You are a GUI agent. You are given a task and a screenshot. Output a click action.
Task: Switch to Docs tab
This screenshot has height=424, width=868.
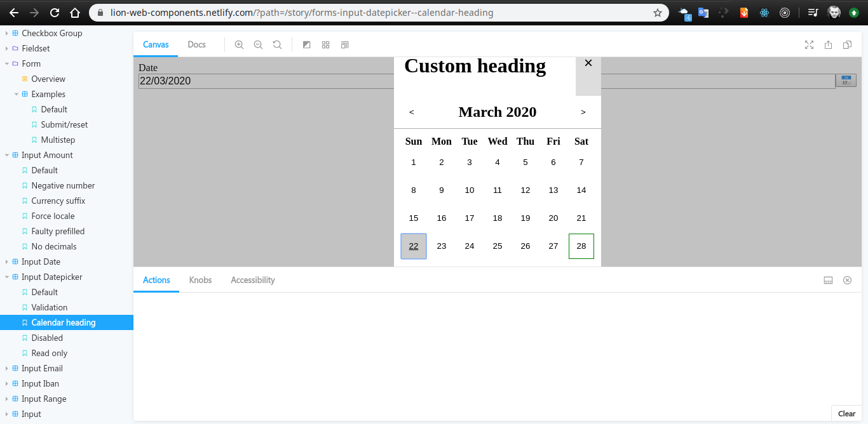tap(196, 44)
